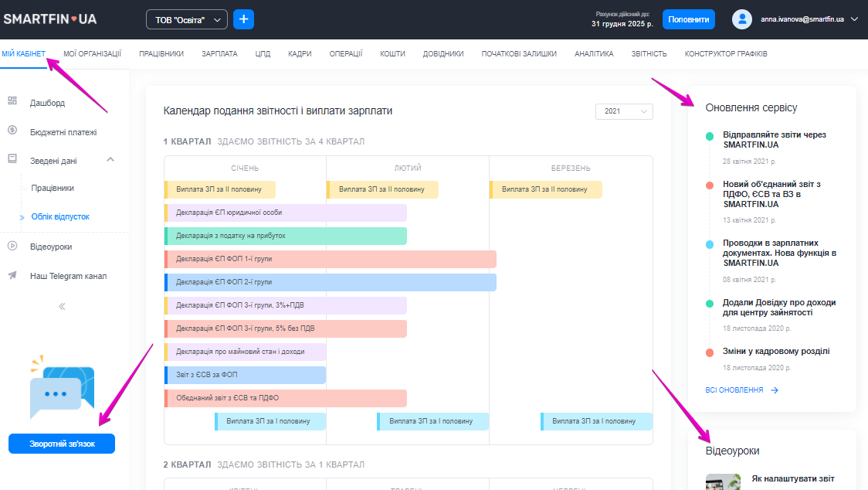The height and width of the screenshot is (490, 868).
Task: Collapse the Зведені дані section
Action: [110, 160]
